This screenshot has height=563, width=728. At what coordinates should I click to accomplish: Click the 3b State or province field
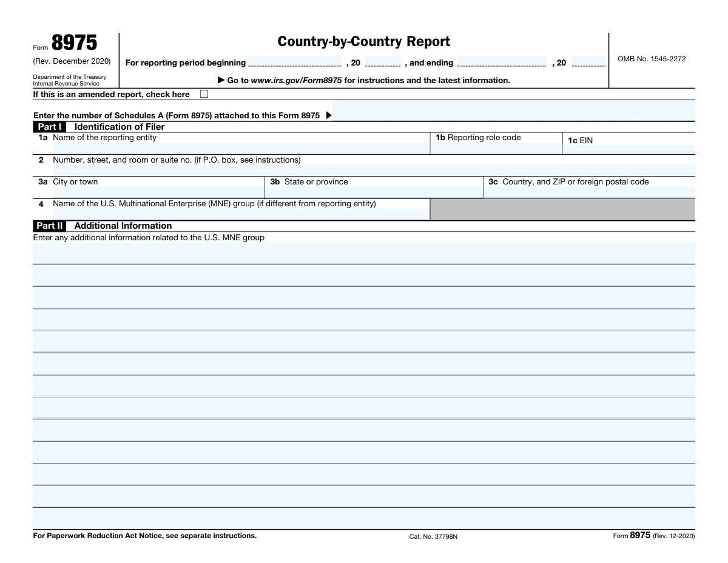[x=374, y=193]
